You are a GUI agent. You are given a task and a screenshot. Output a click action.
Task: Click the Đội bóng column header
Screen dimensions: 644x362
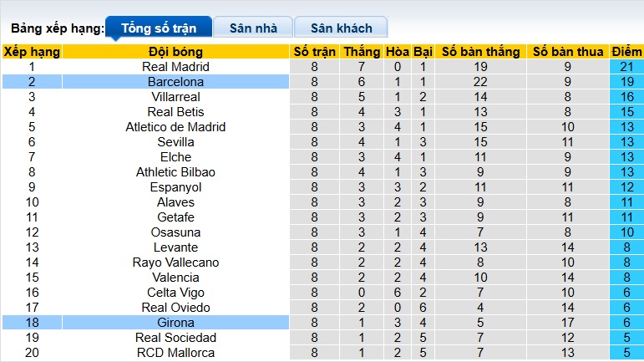175,52
